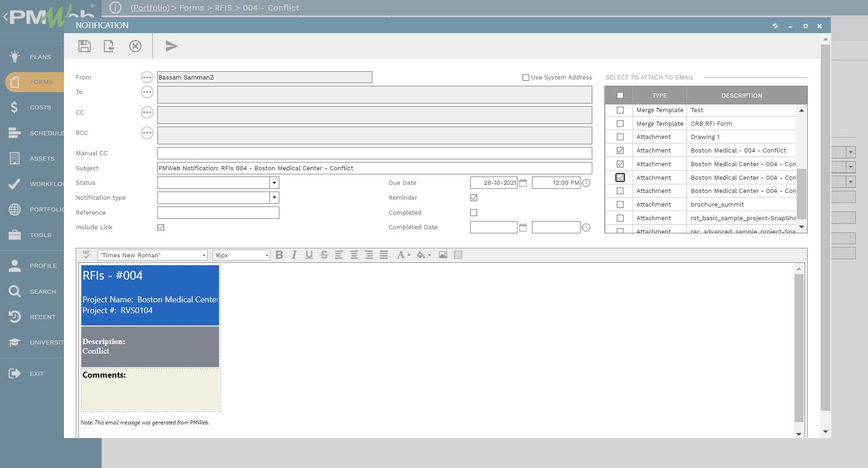Center align the text
868x468 pixels.
click(x=354, y=255)
